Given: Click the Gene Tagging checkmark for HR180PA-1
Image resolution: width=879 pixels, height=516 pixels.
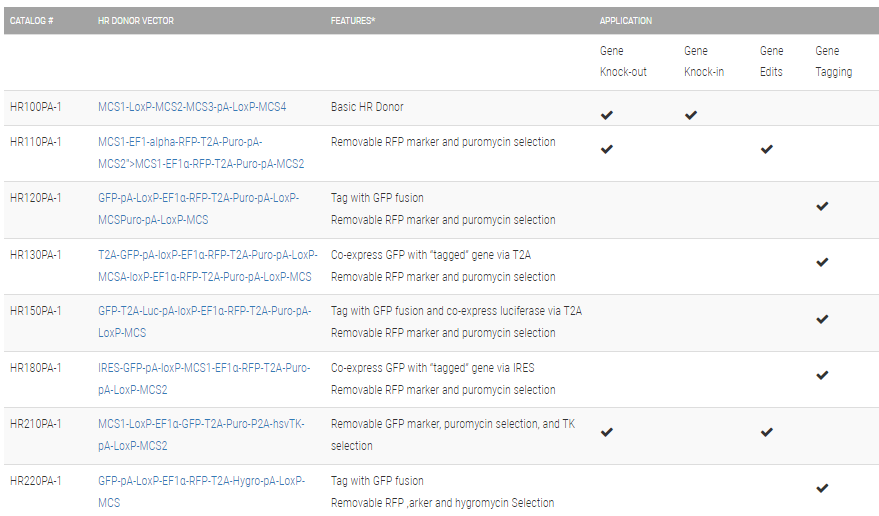Looking at the screenshot, I should [822, 375].
